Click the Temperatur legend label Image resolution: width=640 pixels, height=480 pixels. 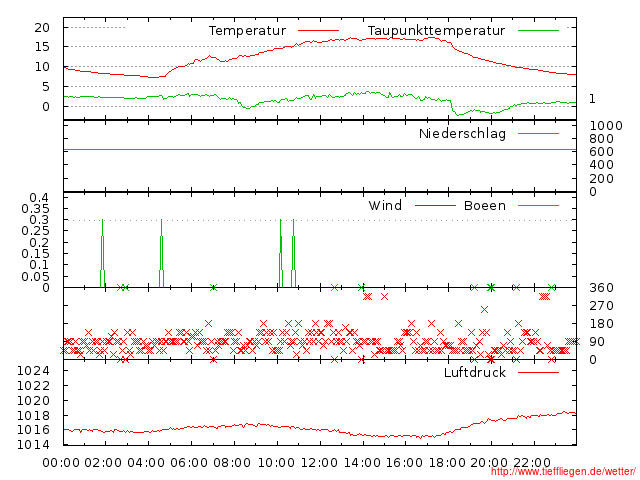point(247,31)
